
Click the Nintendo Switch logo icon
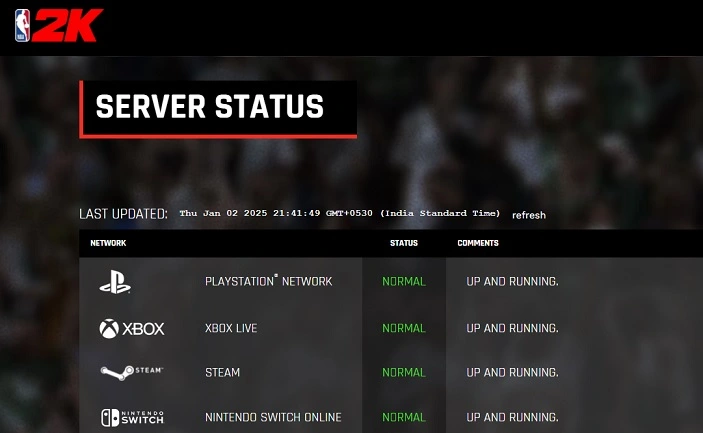132,418
